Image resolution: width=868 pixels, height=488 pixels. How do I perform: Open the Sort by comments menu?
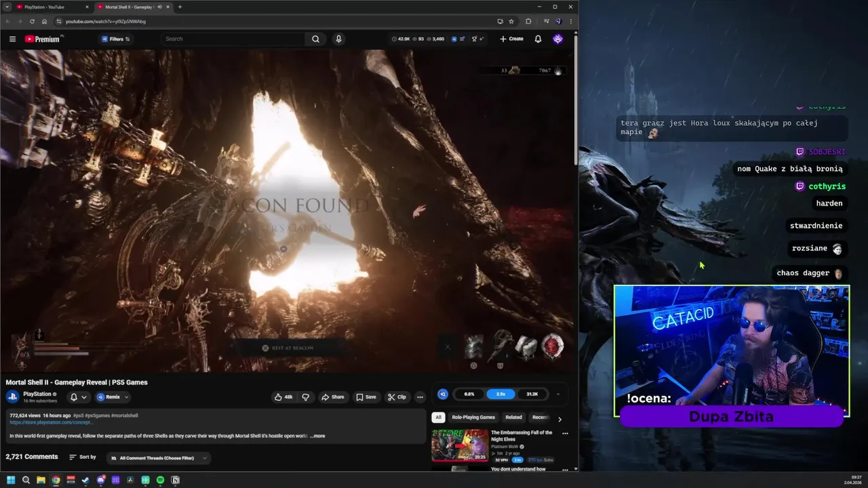coord(83,457)
